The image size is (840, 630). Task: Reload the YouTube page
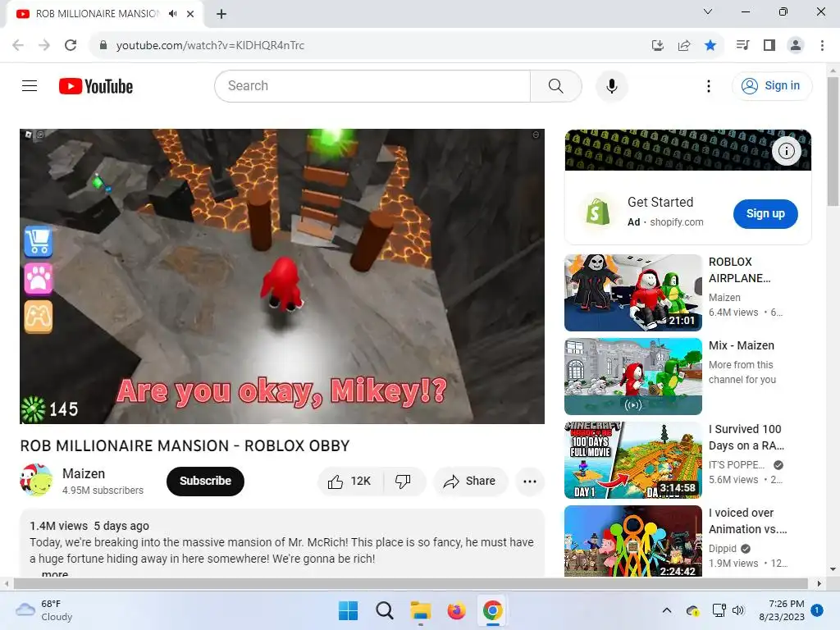tap(71, 45)
